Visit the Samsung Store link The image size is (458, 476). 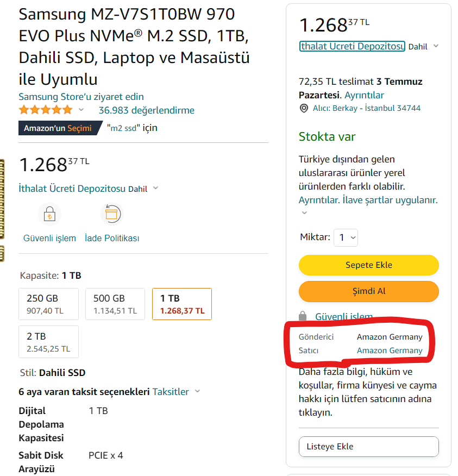tap(81, 97)
